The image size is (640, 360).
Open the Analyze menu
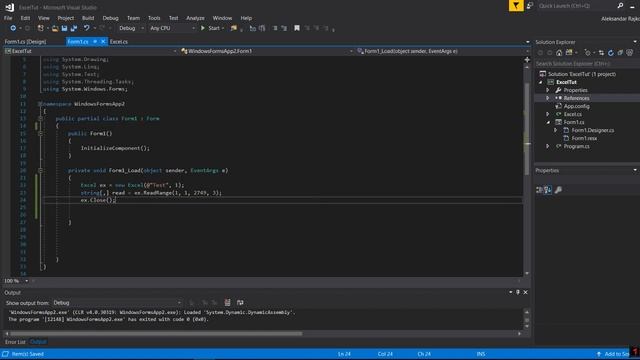[x=195, y=18]
